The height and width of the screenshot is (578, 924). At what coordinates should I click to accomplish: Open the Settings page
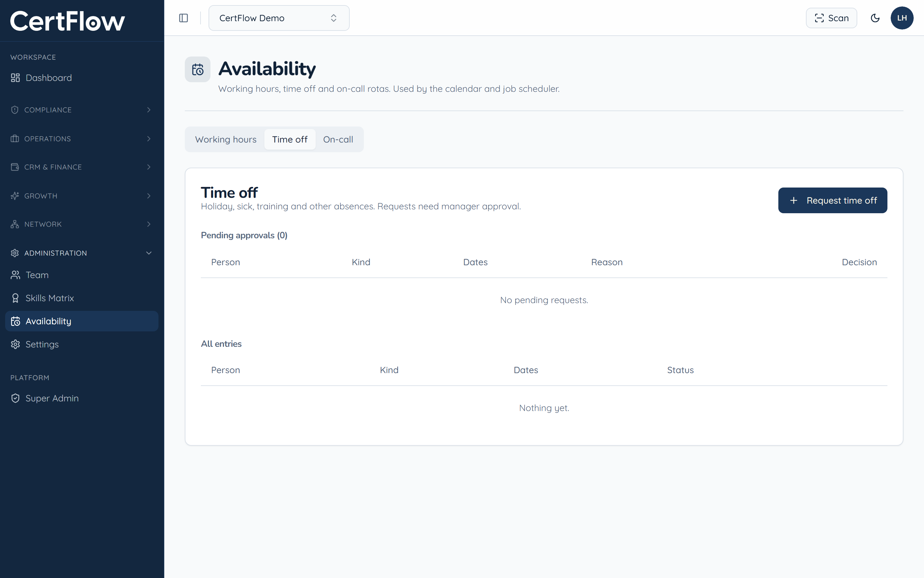(82, 345)
